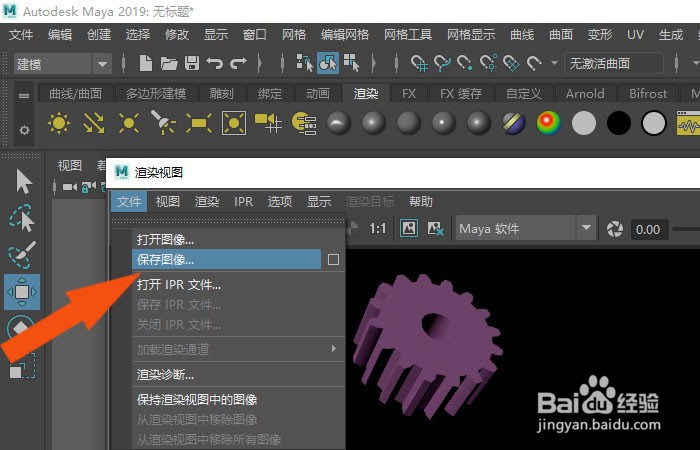Image resolution: width=700 pixels, height=450 pixels.
Task: Toggle make live surface magnet icon
Action: [534, 63]
